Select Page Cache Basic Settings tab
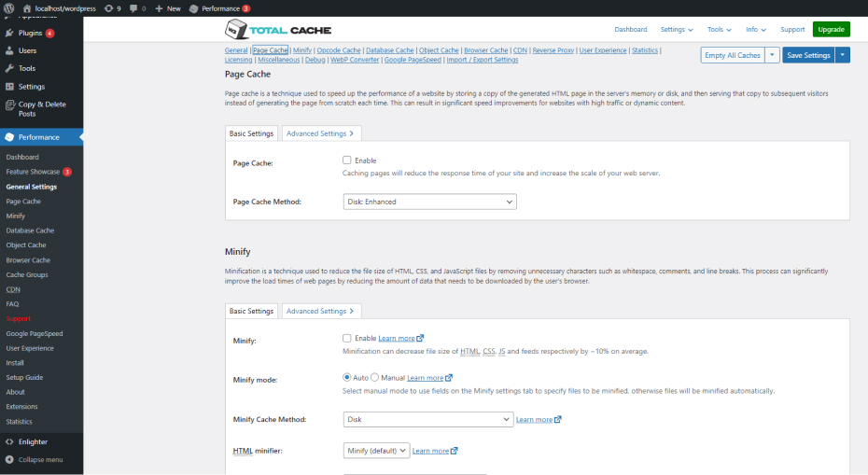Screen dimensions: 868x475 [251, 133]
